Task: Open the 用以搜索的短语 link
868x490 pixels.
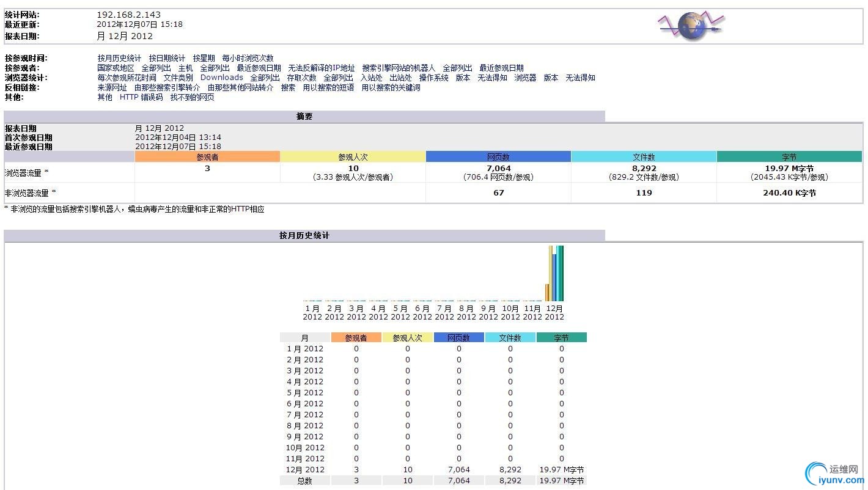Action: point(328,87)
